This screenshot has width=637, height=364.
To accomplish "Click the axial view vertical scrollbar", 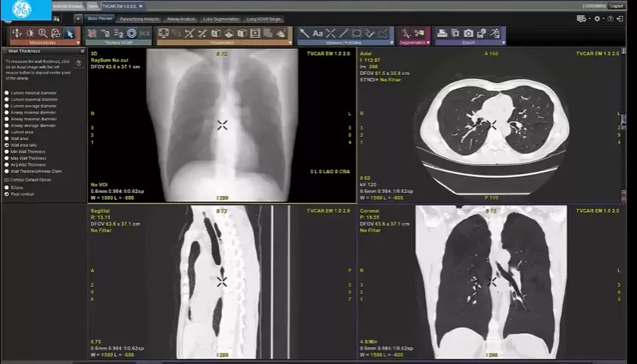I will tap(623, 125).
